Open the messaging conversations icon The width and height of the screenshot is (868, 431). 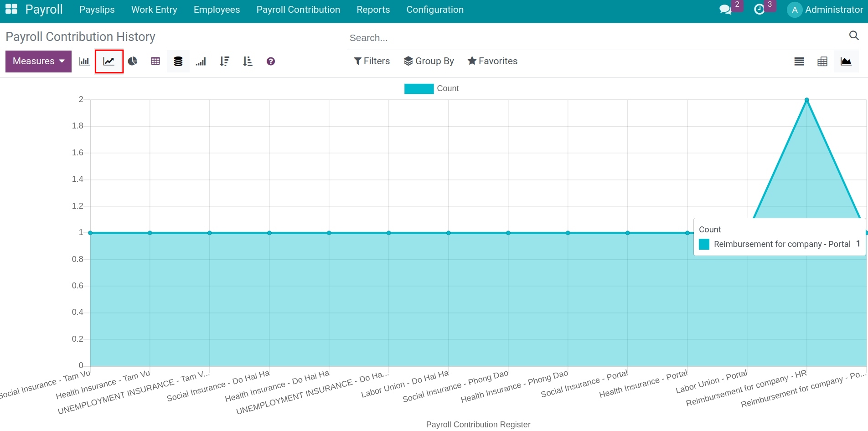pyautogui.click(x=726, y=9)
